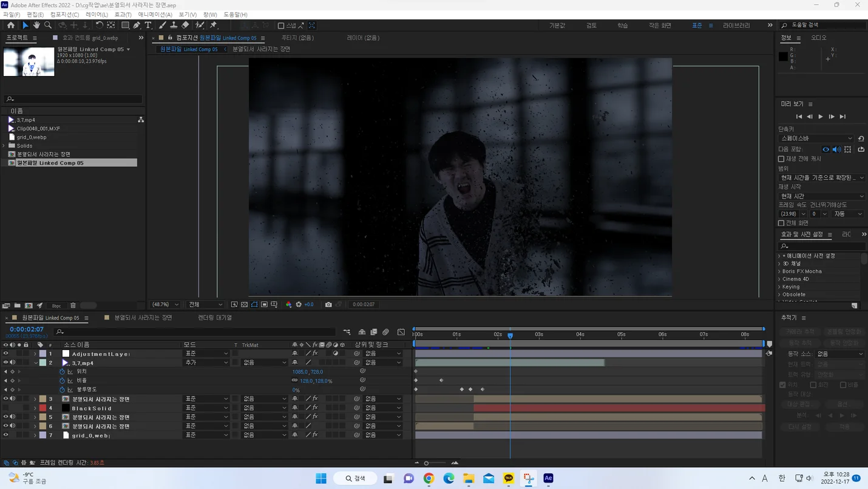
Task: Open the resolution 전체 dropdown
Action: click(206, 304)
